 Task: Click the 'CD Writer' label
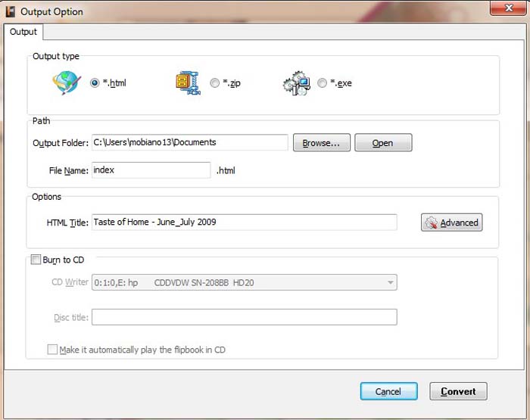pos(70,282)
